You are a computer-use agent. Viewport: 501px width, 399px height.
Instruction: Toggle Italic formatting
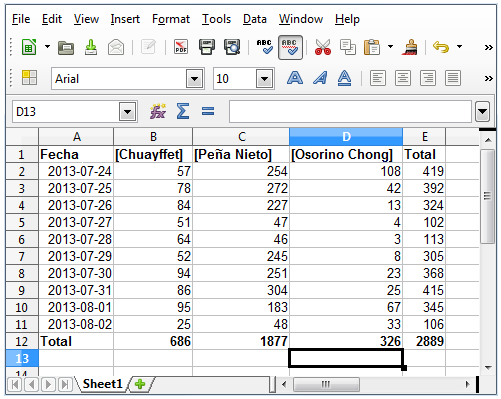tap(320, 78)
